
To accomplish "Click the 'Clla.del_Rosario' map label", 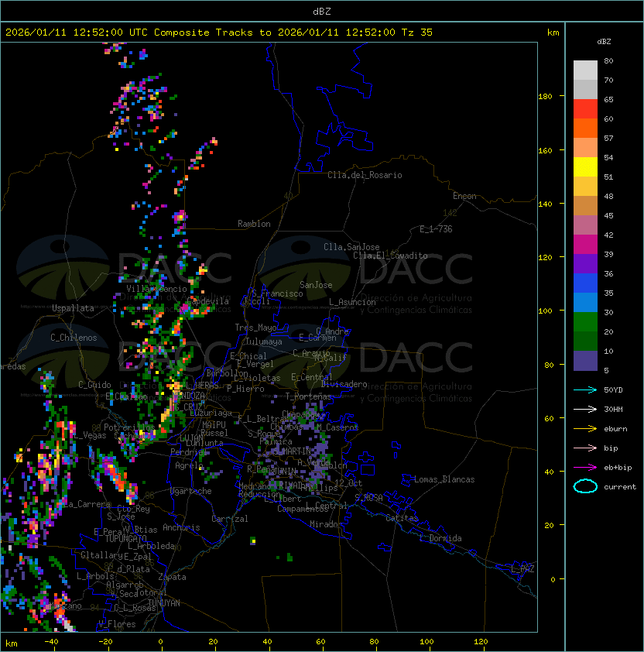I will (x=365, y=175).
